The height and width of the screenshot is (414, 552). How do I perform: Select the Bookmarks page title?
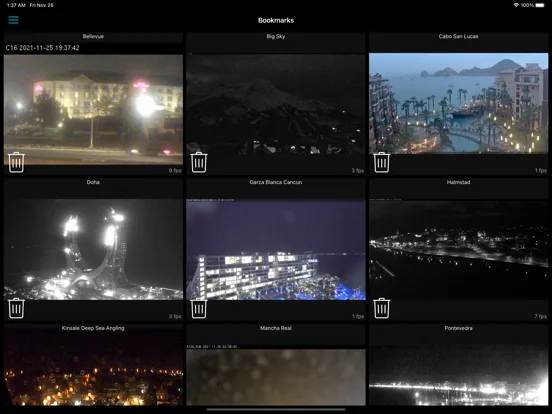pyautogui.click(x=276, y=20)
